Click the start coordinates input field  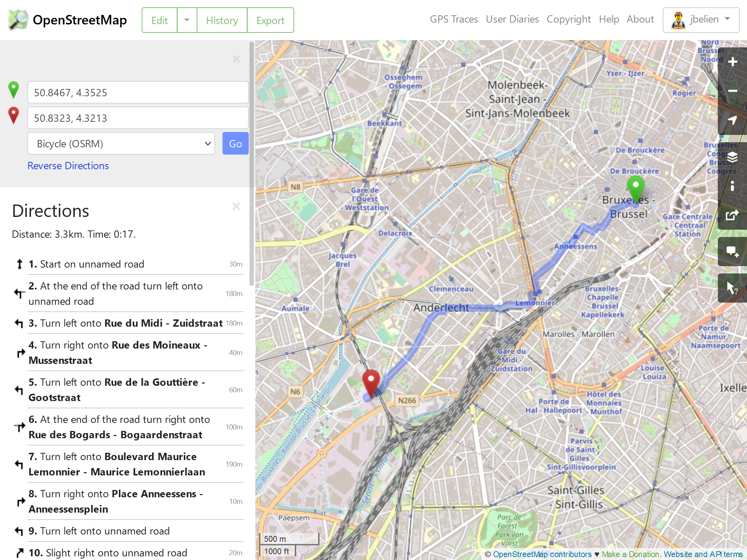point(138,93)
